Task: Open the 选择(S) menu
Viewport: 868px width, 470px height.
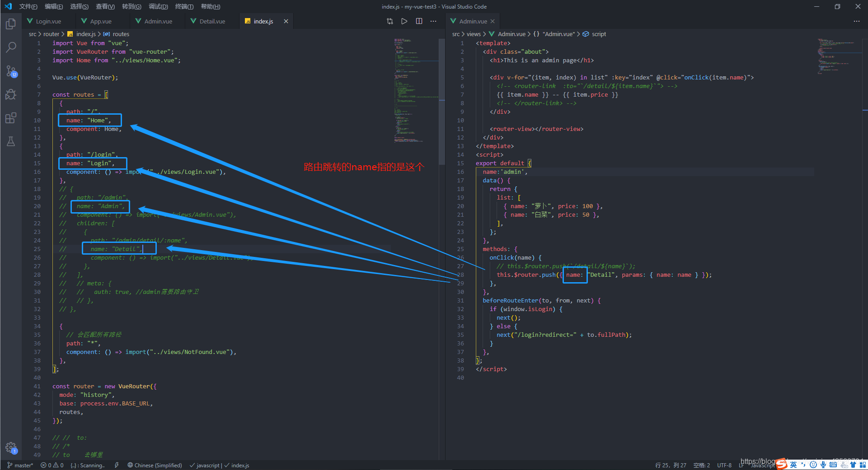Action: pyautogui.click(x=80, y=6)
